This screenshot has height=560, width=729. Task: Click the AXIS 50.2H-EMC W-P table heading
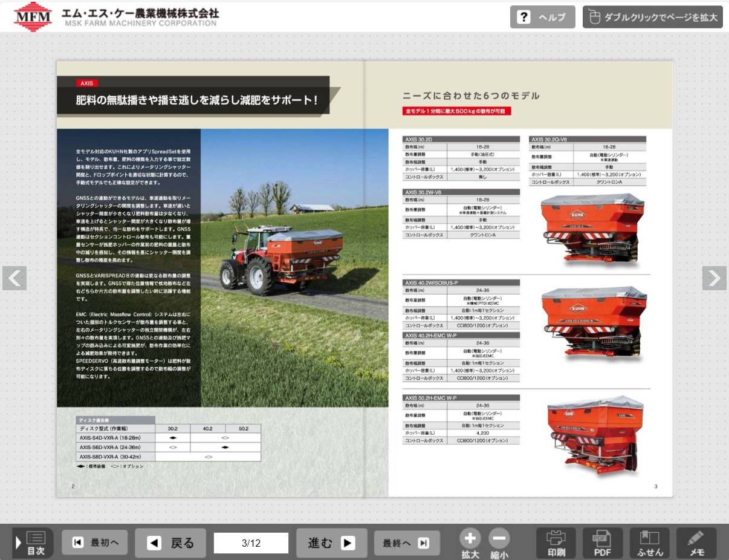pos(461,398)
